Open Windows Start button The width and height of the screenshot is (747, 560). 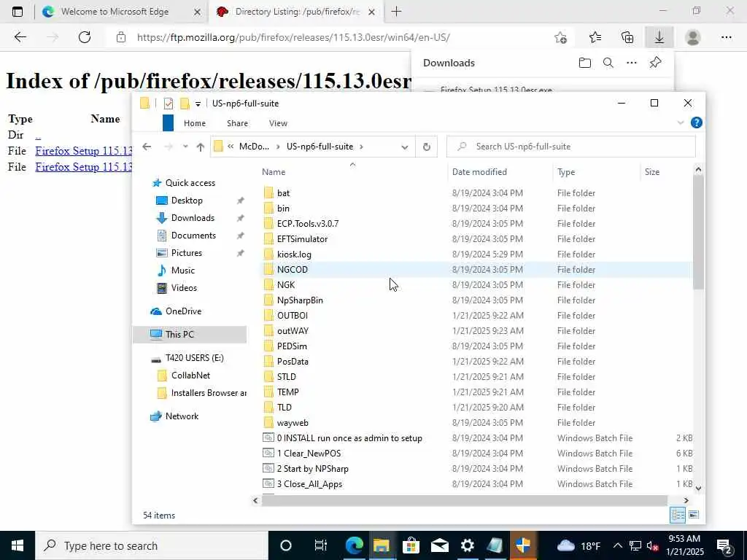(18, 545)
